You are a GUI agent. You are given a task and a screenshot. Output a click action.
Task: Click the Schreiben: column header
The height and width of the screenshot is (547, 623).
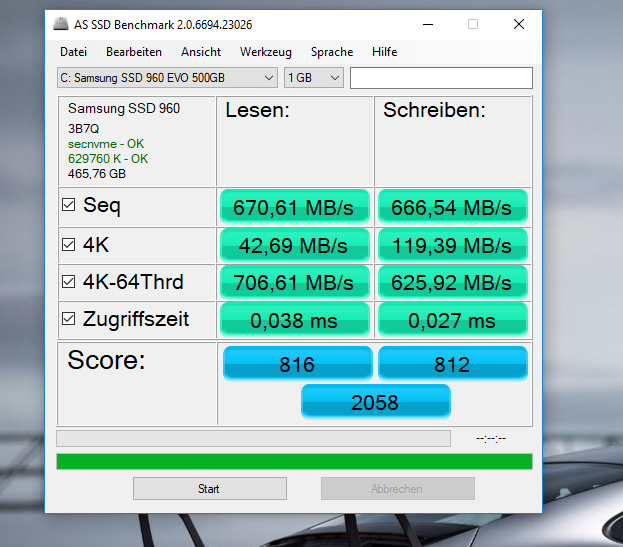click(x=434, y=110)
